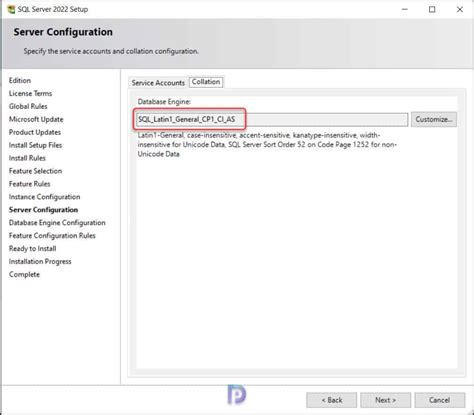Viewport: 474px width, 415px height.
Task: Close the SQL Server 2022 Setup window
Action: pyautogui.click(x=460, y=9)
